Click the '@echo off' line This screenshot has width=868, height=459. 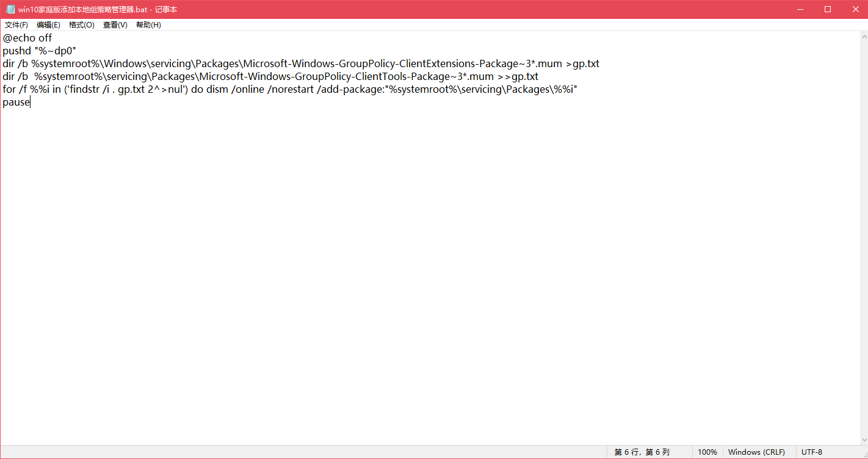click(27, 38)
